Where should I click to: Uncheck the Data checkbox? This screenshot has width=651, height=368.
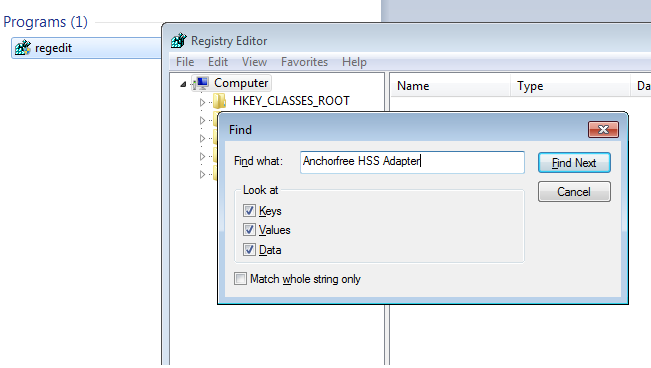pyautogui.click(x=249, y=250)
